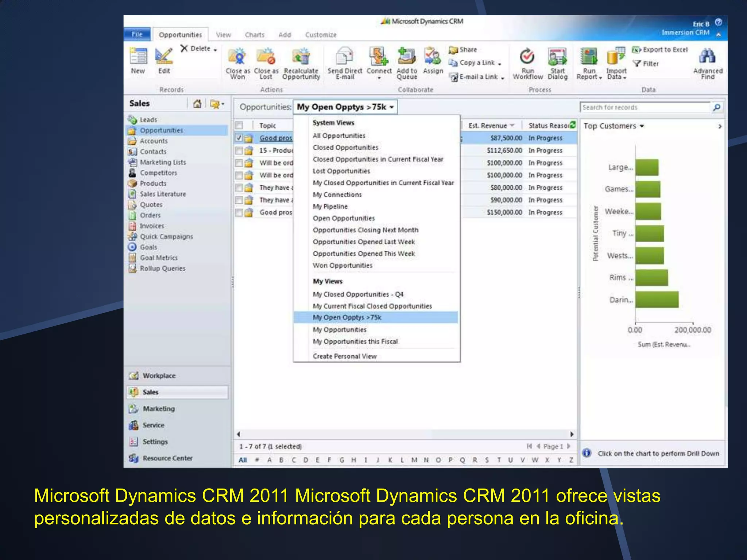Switch to the Charts ribbon tab
This screenshot has width=747, height=560.
255,35
